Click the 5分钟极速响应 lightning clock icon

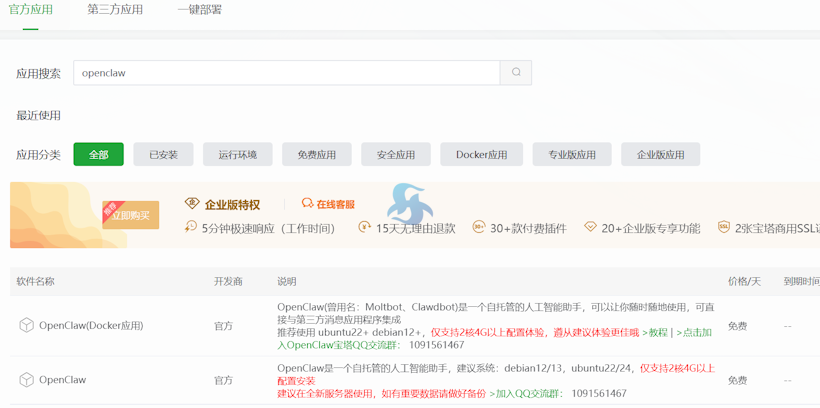coord(191,228)
